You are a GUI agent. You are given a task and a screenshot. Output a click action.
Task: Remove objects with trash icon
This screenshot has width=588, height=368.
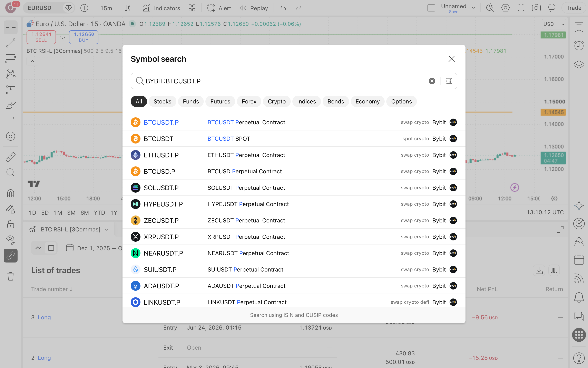click(10, 276)
